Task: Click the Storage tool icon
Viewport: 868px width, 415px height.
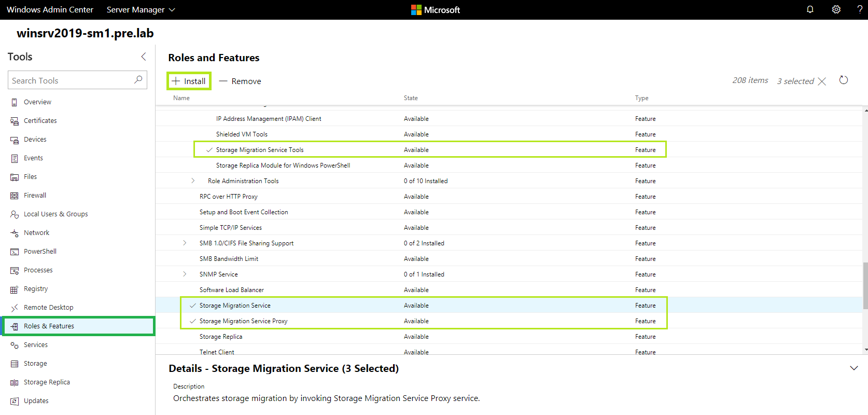Action: pos(15,364)
